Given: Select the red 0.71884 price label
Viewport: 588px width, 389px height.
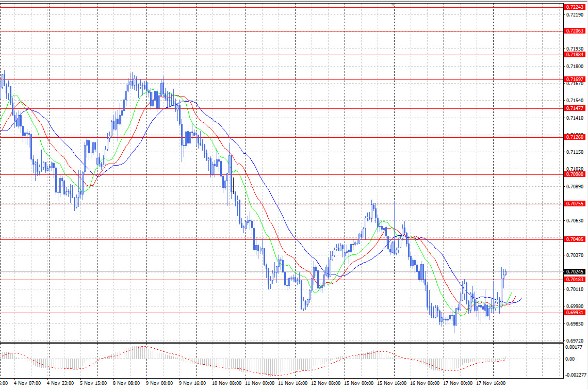Looking at the screenshot, I should click(575, 55).
